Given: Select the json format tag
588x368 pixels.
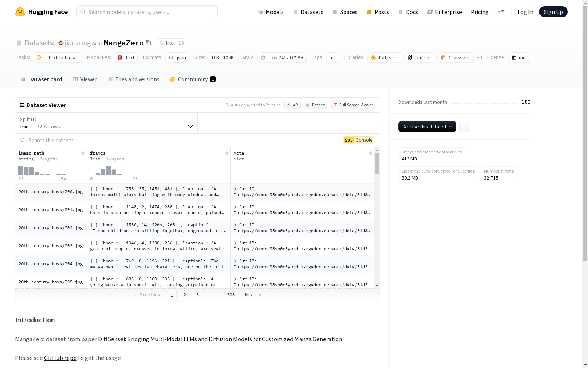Looking at the screenshot, I should click(x=177, y=57).
